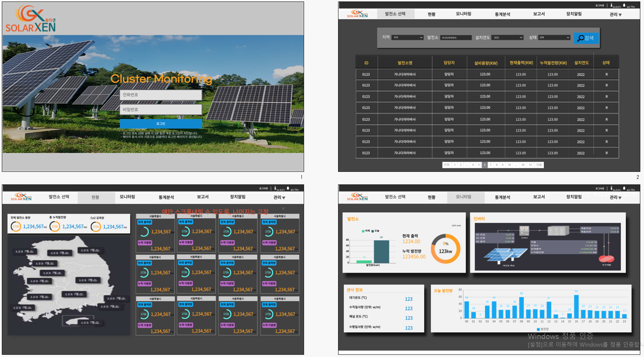The width and height of the screenshot is (644, 357).
Task: Open the 지역 region dropdown
Action: point(408,37)
